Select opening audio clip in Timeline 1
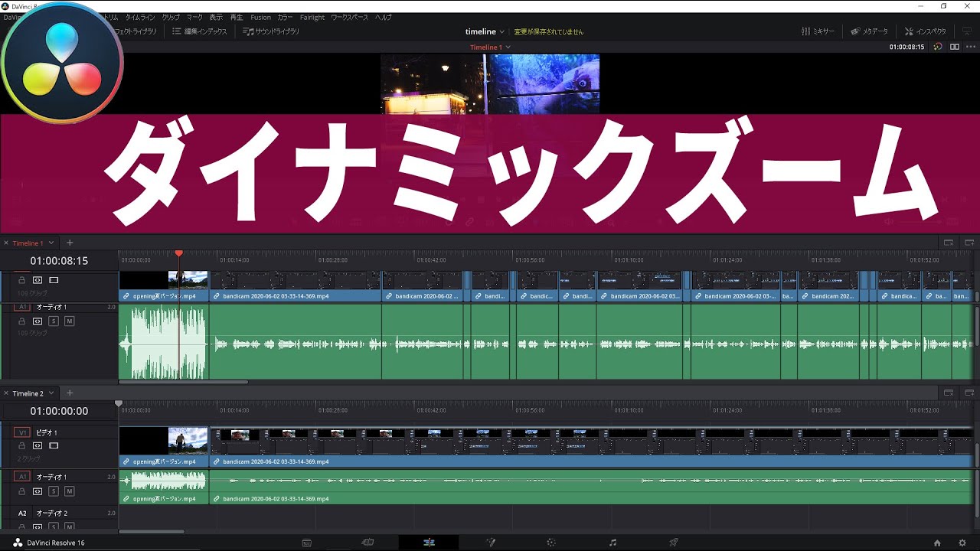This screenshot has width=980, height=551. coord(164,341)
